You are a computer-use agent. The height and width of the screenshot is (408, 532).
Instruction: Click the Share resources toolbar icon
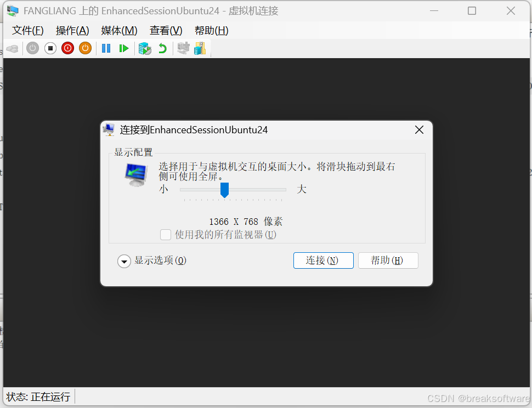click(x=200, y=48)
